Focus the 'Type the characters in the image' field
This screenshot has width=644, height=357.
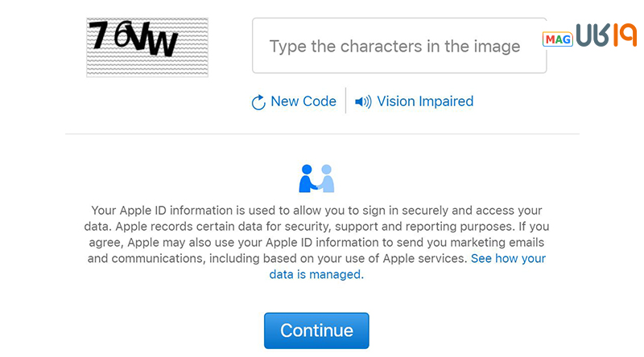tap(399, 46)
